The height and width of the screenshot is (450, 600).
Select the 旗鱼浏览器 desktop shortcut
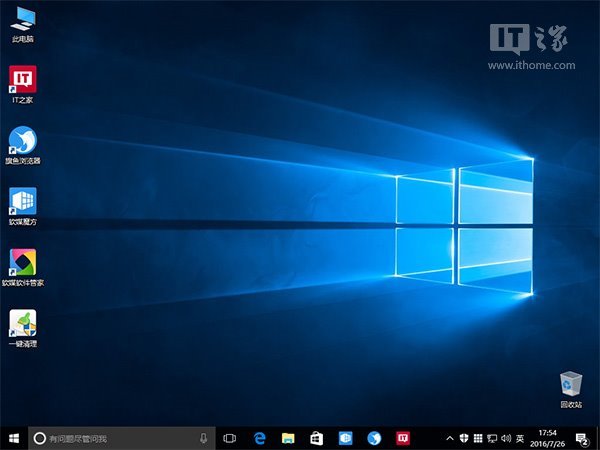pyautogui.click(x=23, y=145)
